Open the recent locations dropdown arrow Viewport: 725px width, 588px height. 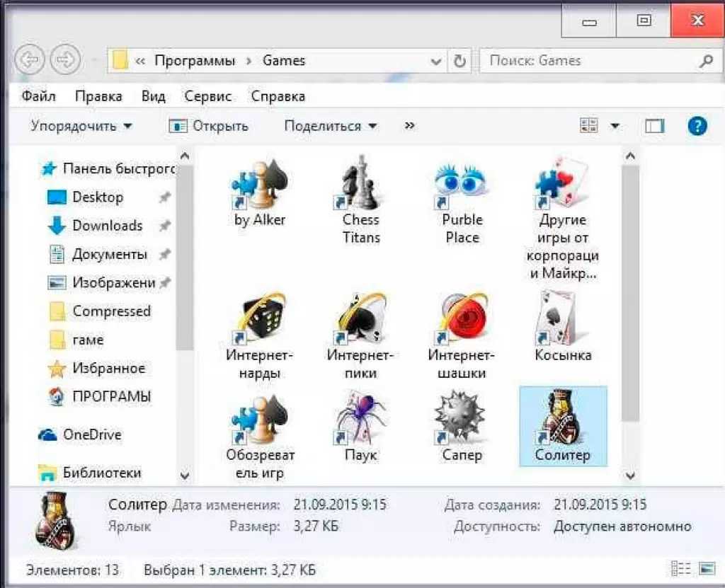(94, 60)
